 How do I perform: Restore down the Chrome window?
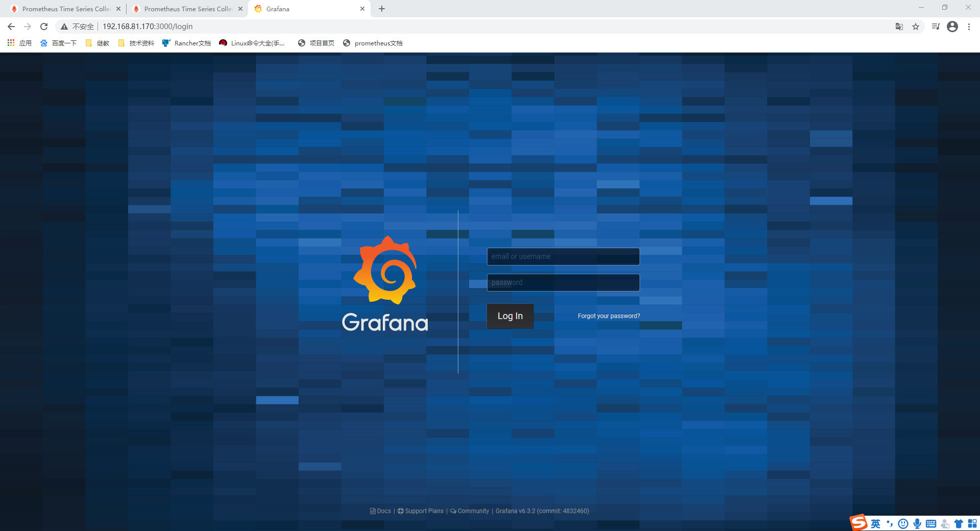pos(945,8)
